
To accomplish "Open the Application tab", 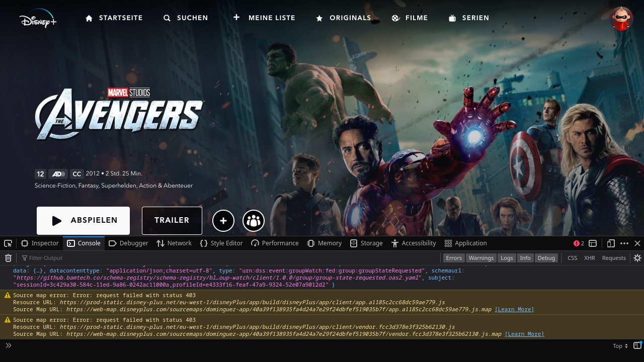I will tap(466, 243).
